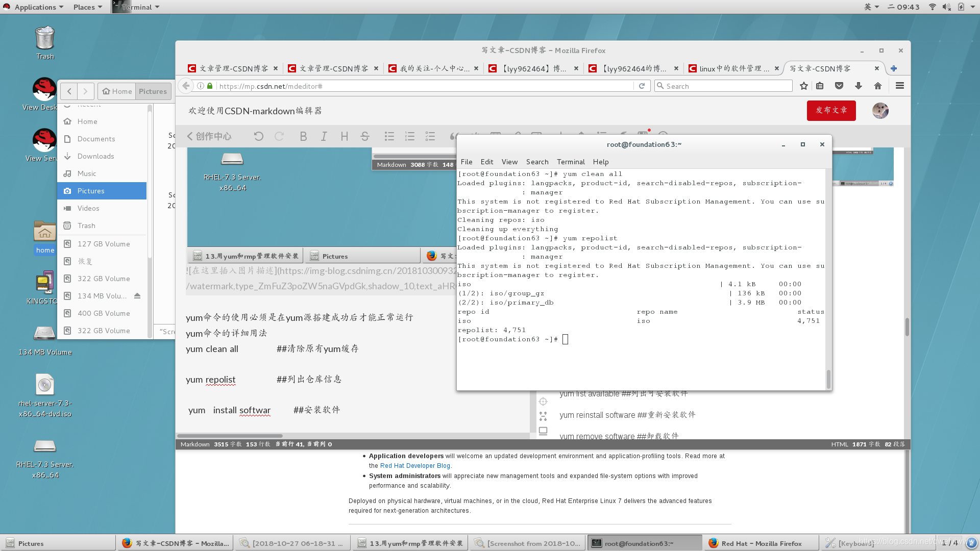Click the Wi-Fi icon in the top bar
Screen dimensions: 980x551
tap(932, 7)
